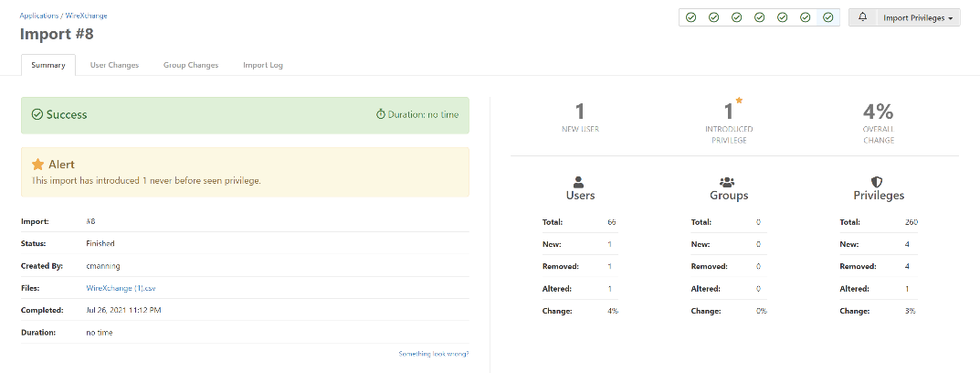
Task: Click the fourth import status check icon
Action: point(760,17)
